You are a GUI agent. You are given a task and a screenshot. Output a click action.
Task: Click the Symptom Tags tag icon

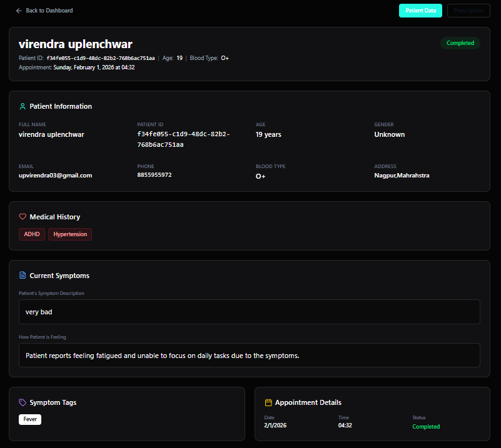(23, 403)
